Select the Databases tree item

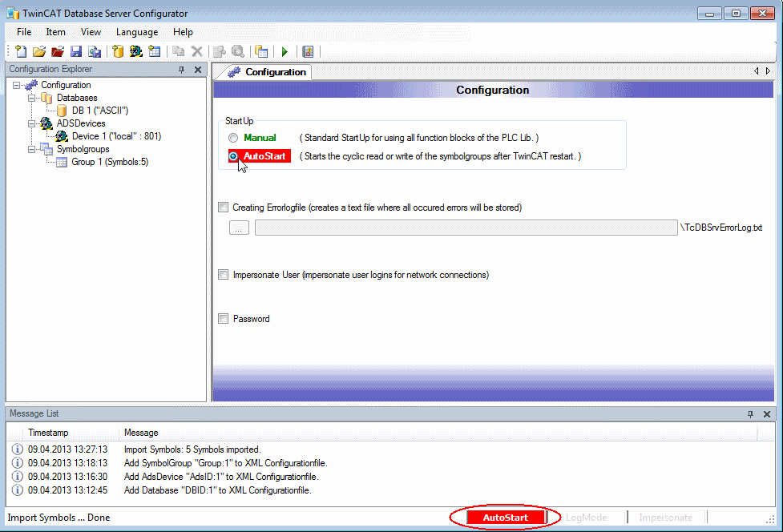[77, 98]
